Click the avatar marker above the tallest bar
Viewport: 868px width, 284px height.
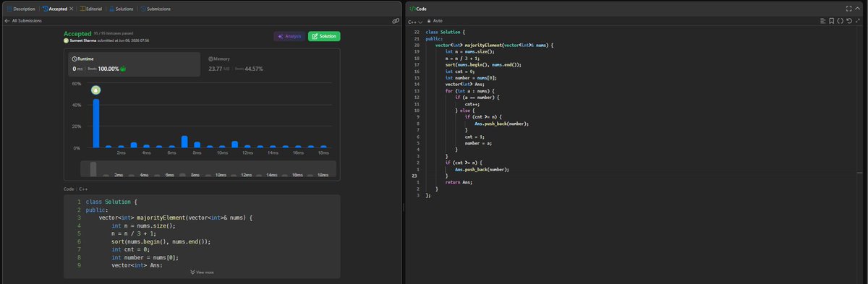click(x=95, y=90)
